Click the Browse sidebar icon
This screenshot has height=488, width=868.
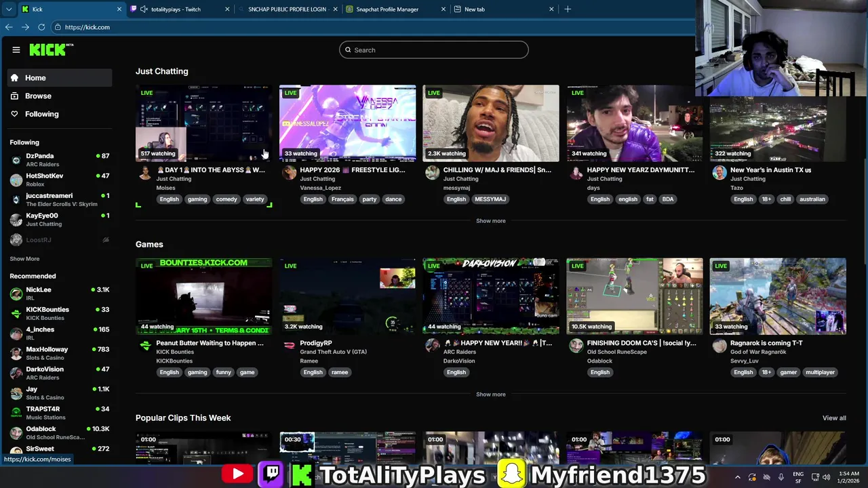pos(14,96)
